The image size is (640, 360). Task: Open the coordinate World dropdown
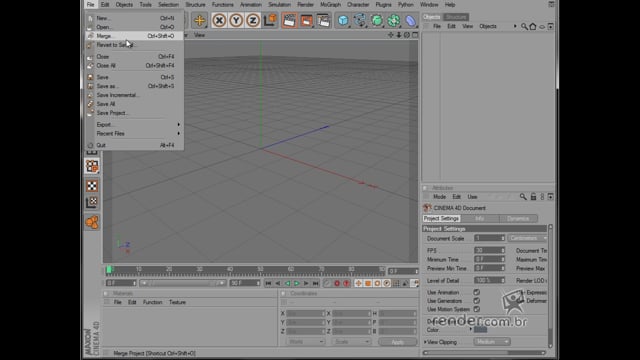[305, 342]
